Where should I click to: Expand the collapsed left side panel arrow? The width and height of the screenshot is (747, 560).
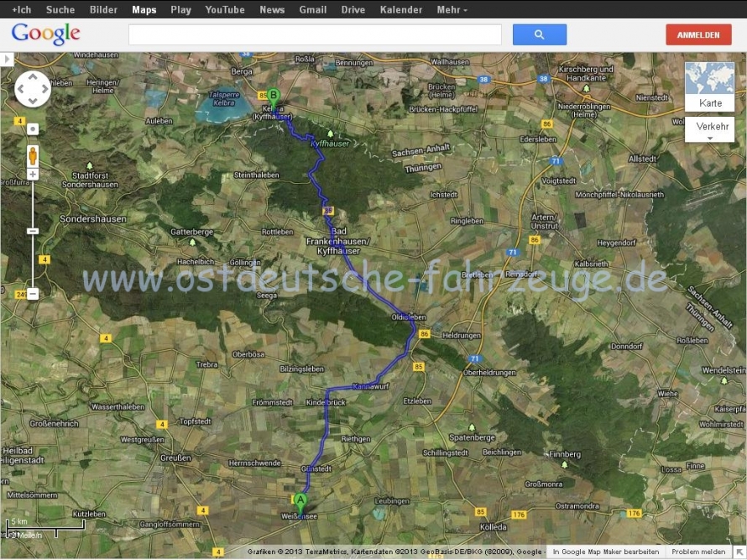(7, 60)
